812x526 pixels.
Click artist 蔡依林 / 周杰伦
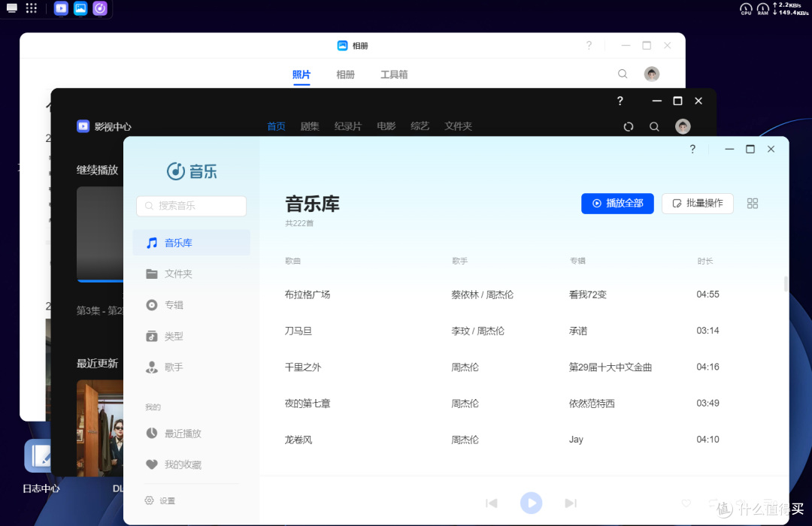(x=482, y=295)
